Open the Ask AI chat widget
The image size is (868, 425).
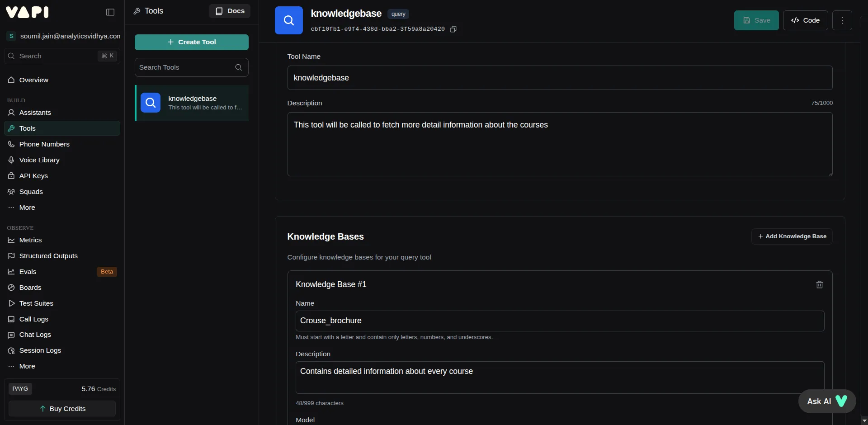click(x=827, y=401)
